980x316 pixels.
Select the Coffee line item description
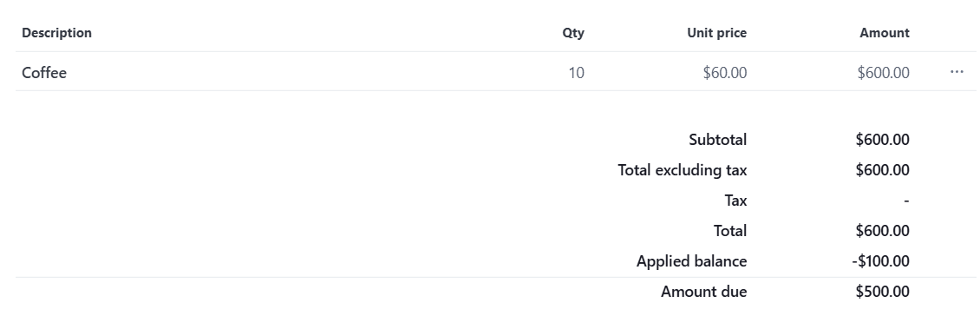(x=44, y=73)
